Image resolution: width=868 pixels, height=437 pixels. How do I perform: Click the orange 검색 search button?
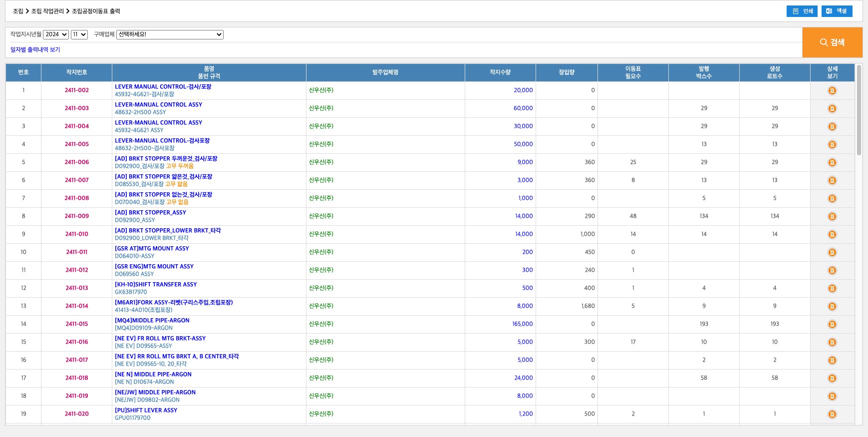coord(832,42)
